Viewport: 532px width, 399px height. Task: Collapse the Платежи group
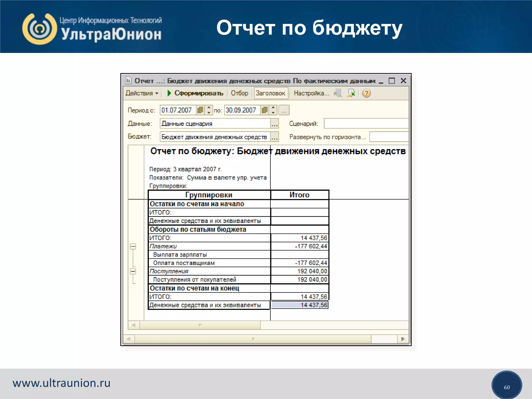[133, 246]
